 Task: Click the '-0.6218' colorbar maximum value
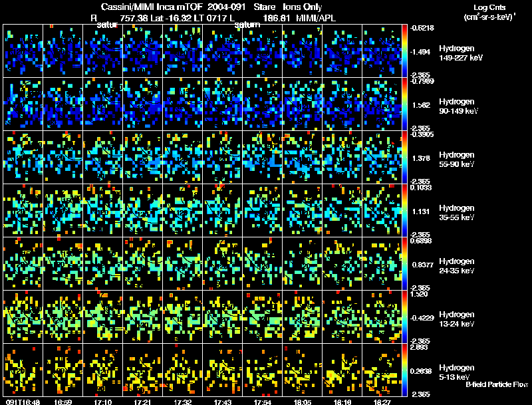422,28
